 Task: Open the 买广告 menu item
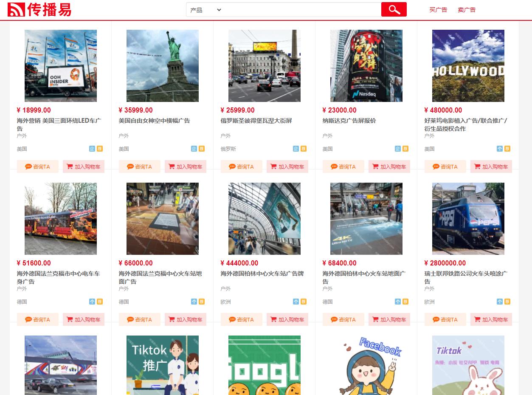[x=438, y=10]
